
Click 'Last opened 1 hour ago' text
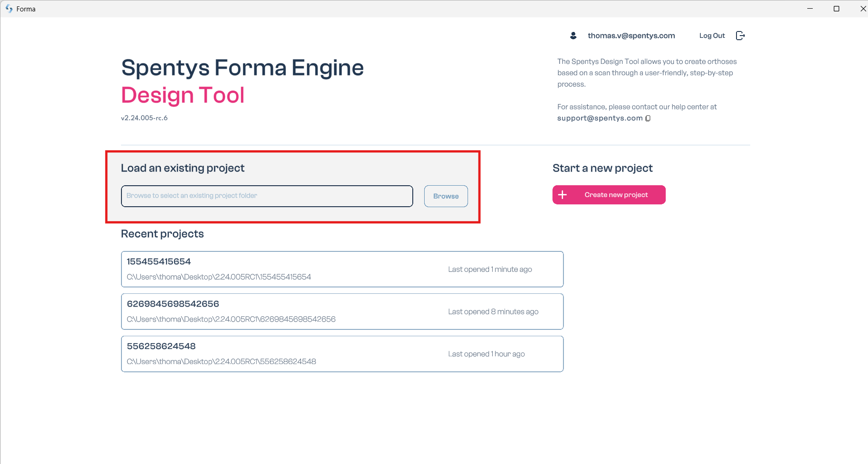[x=486, y=354]
